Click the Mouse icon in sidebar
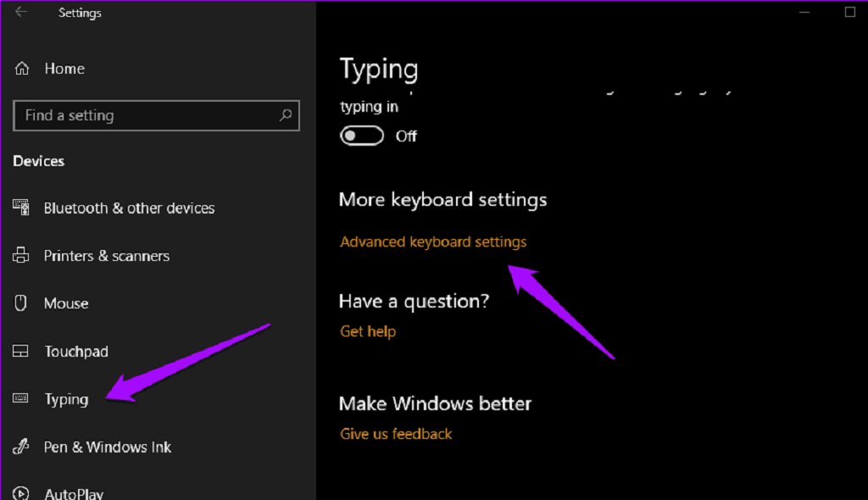 pyautogui.click(x=20, y=303)
